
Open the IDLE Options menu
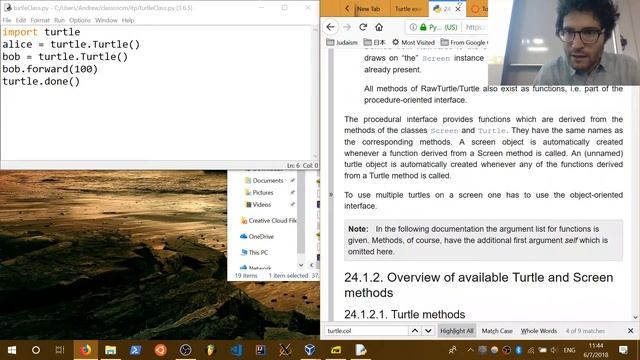[80, 20]
